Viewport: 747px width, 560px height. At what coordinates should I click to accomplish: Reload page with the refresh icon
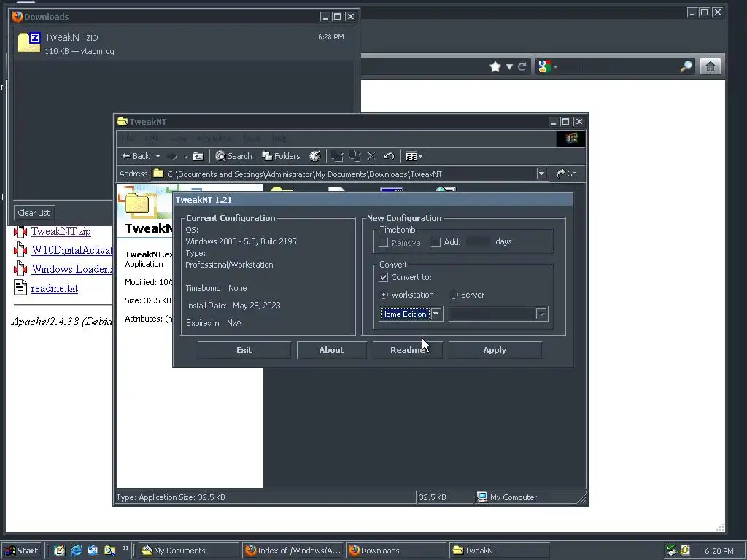522,66
